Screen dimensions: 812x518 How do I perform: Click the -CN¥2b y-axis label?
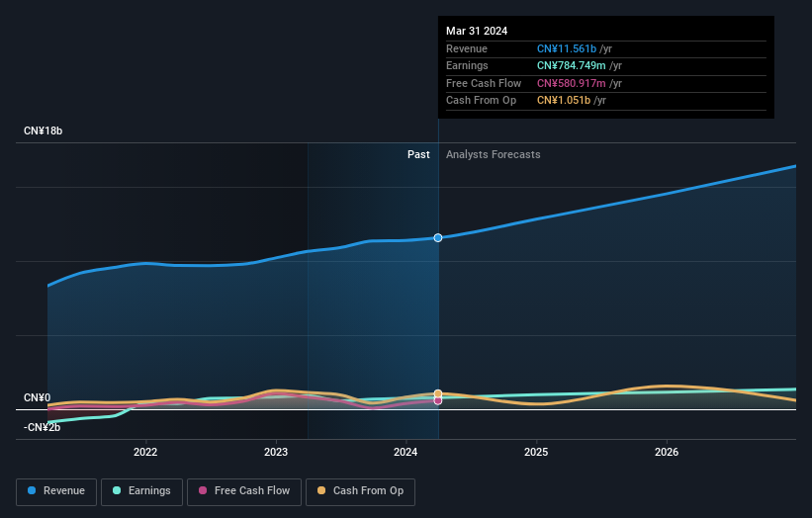(x=42, y=427)
